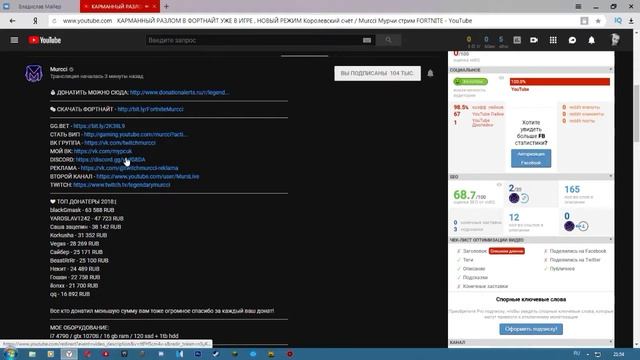The width and height of the screenshot is (640, 360).
Task: Collapse the КАНАЛ section arrow
Action: pos(611,342)
